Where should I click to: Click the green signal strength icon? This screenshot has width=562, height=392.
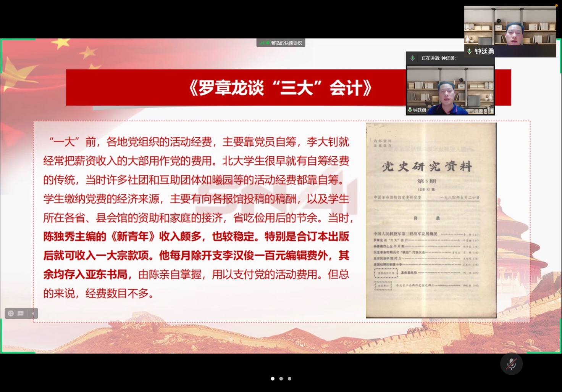point(262,43)
